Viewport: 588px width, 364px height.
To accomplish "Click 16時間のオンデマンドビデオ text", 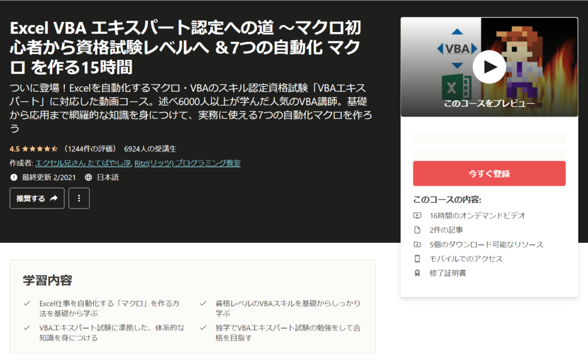I will 477,215.
